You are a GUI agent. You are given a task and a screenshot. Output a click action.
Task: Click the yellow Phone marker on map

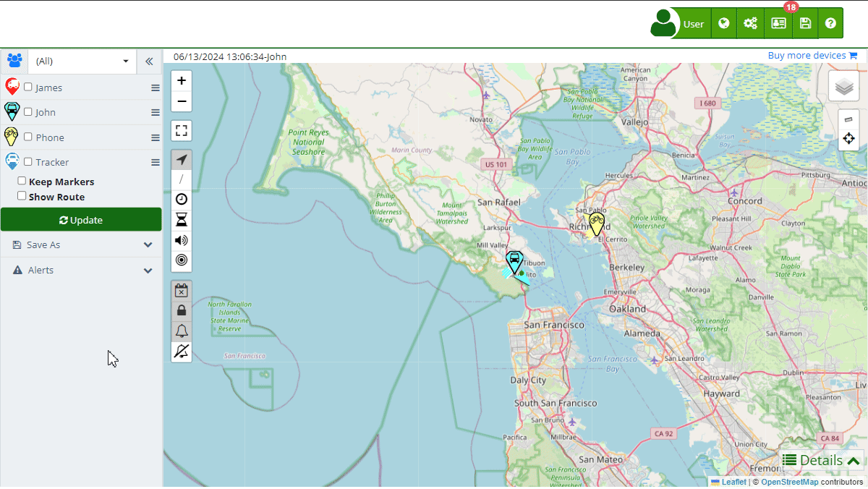point(596,224)
